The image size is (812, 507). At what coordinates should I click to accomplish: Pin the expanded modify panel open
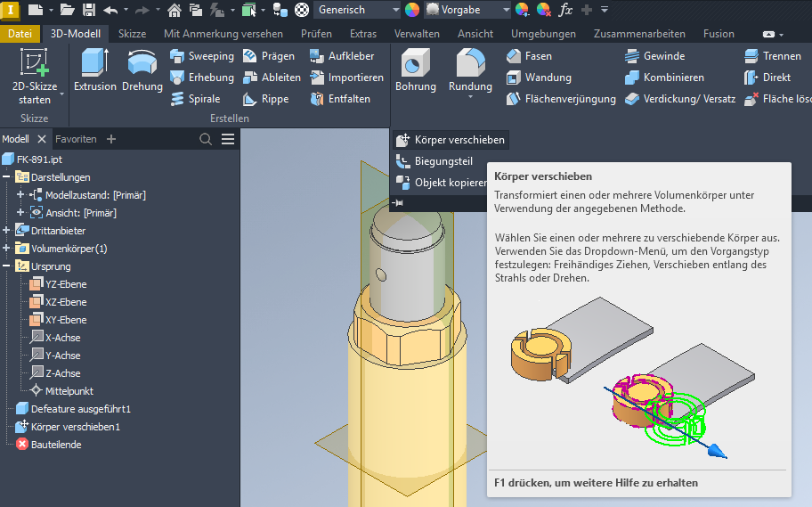(398, 203)
